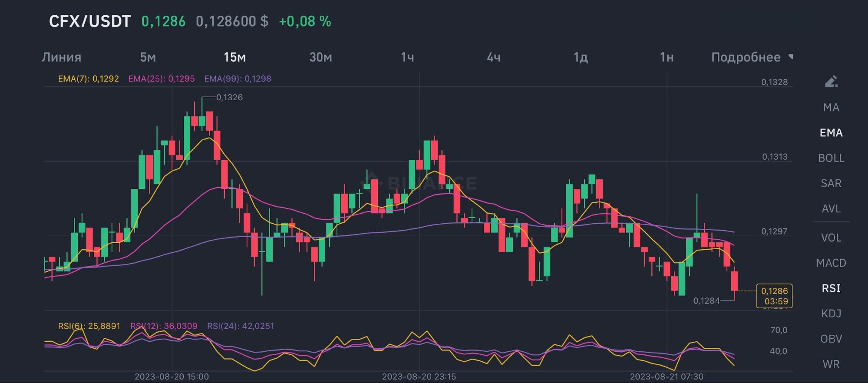Screen dimensions: 868x383
Task: Click the 0,1326 high price marker
Action: pyautogui.click(x=229, y=97)
